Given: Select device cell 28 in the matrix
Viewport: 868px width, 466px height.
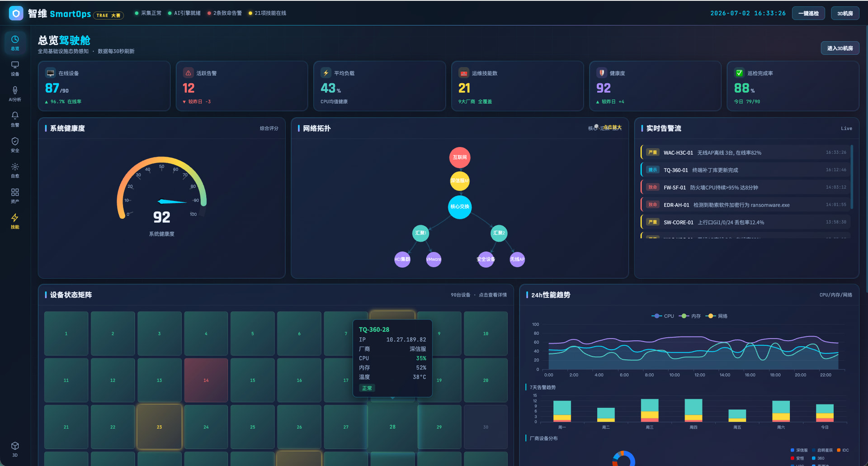Looking at the screenshot, I should click(392, 427).
